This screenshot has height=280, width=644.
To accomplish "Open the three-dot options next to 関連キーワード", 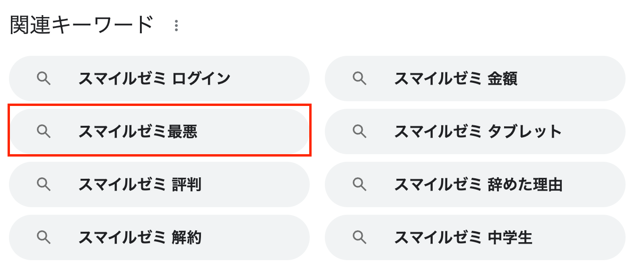I will (176, 25).
